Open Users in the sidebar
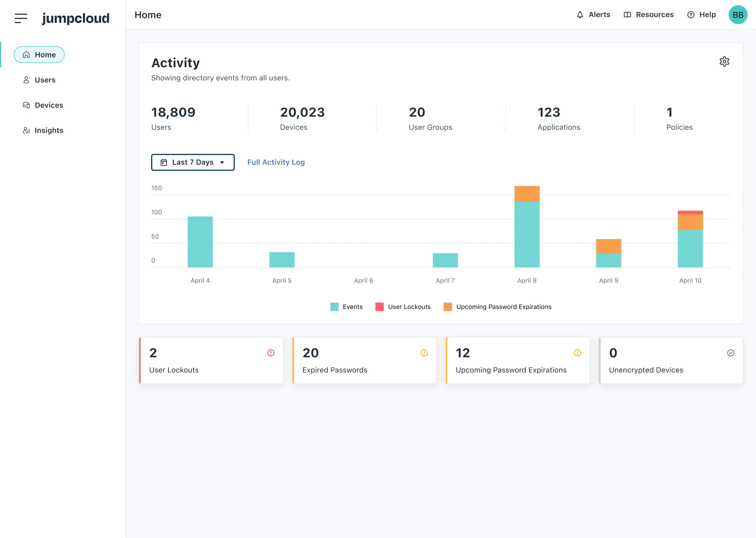 (39, 80)
